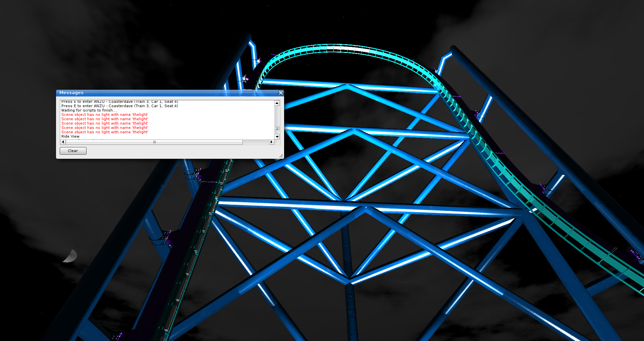Select the fully visible 'Press E to enter' line
The width and height of the screenshot is (644, 341).
coord(119,106)
